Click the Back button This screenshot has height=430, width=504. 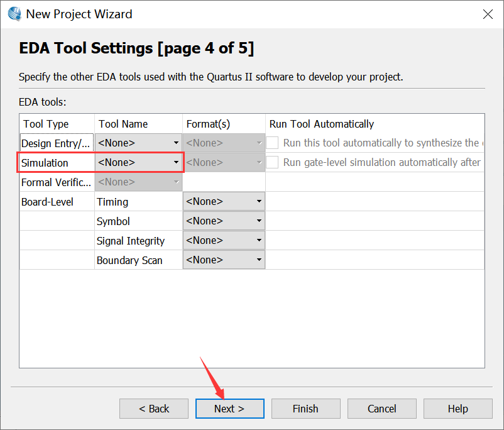click(154, 409)
